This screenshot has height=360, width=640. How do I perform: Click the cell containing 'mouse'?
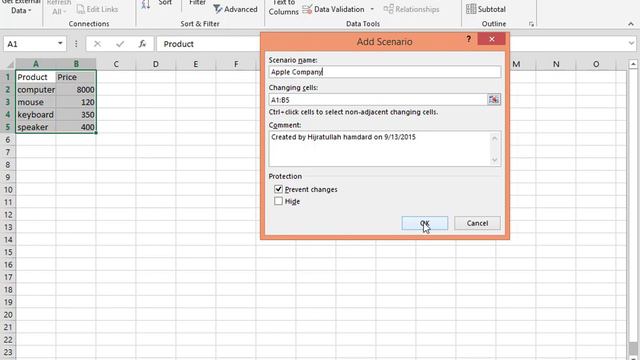tap(36, 102)
